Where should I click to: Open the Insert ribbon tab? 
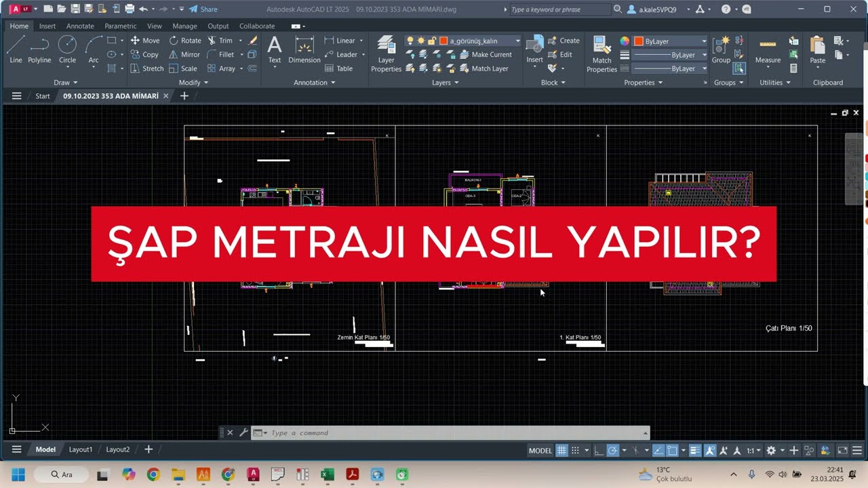click(x=47, y=26)
